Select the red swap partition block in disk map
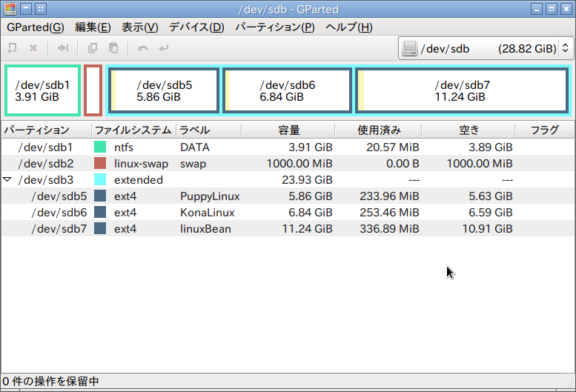576x392 pixels. (93, 90)
